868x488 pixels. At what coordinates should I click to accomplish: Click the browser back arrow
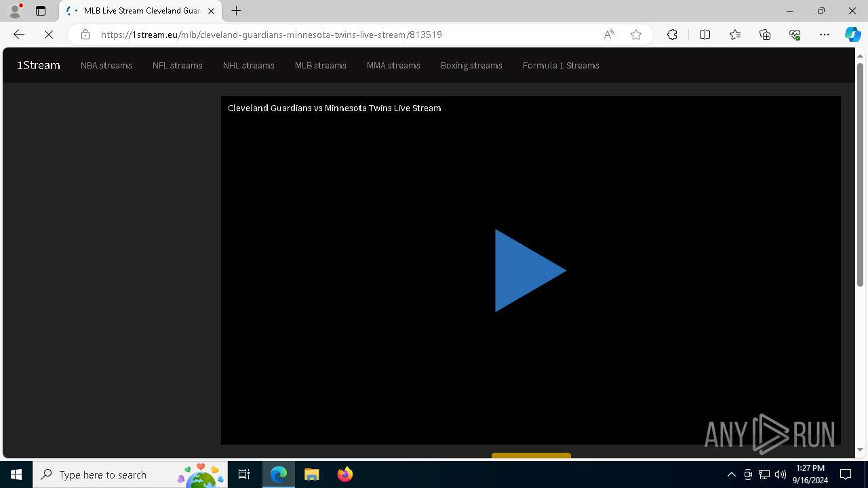[19, 35]
